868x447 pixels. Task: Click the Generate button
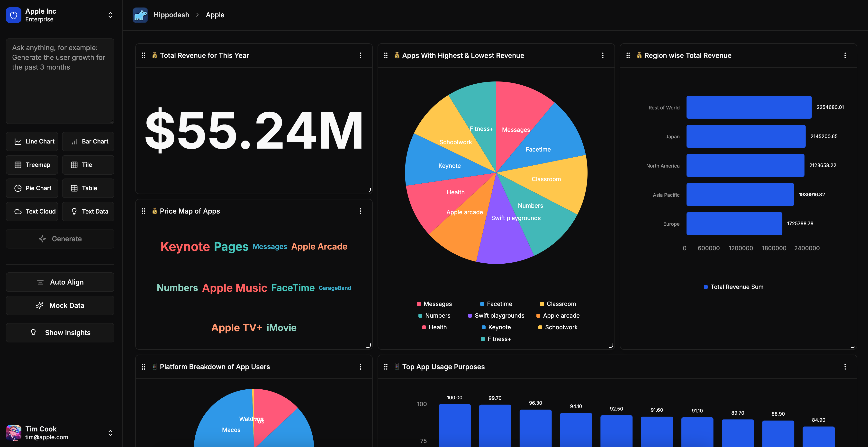coord(60,239)
